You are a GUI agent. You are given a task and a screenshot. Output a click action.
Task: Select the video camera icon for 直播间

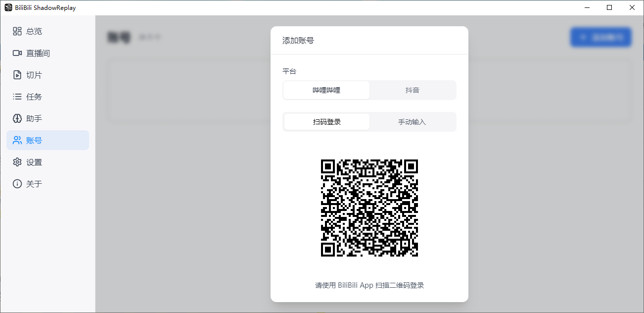16,53
